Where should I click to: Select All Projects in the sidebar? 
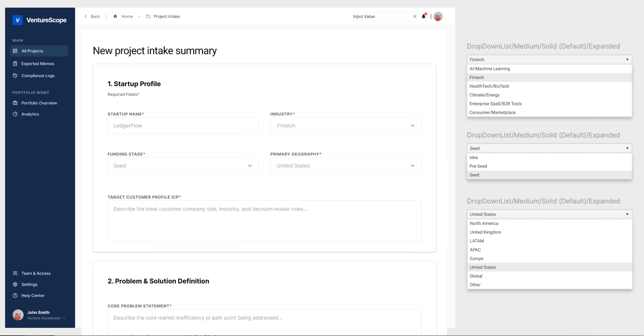point(32,51)
